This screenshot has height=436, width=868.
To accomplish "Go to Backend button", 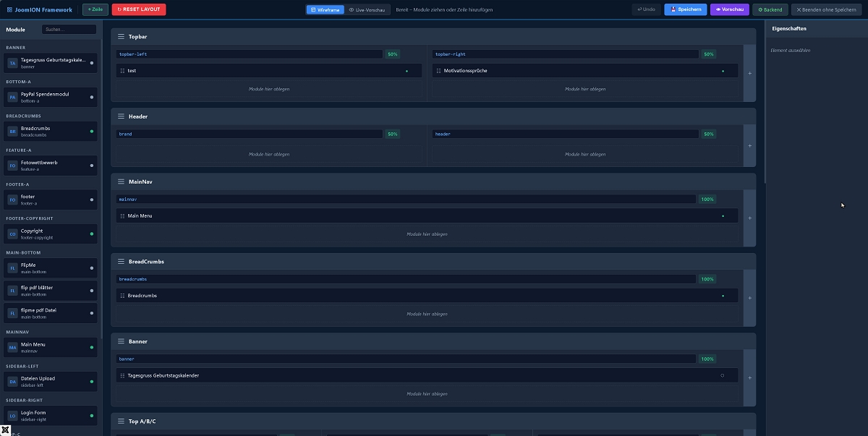I will tap(770, 10).
